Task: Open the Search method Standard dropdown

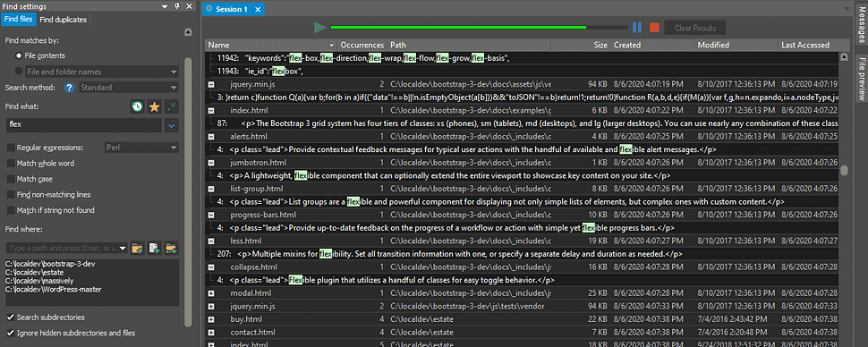Action: (x=129, y=88)
